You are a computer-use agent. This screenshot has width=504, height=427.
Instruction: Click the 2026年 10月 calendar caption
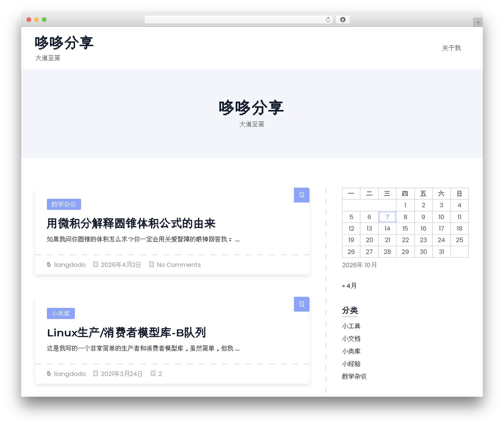coord(359,265)
